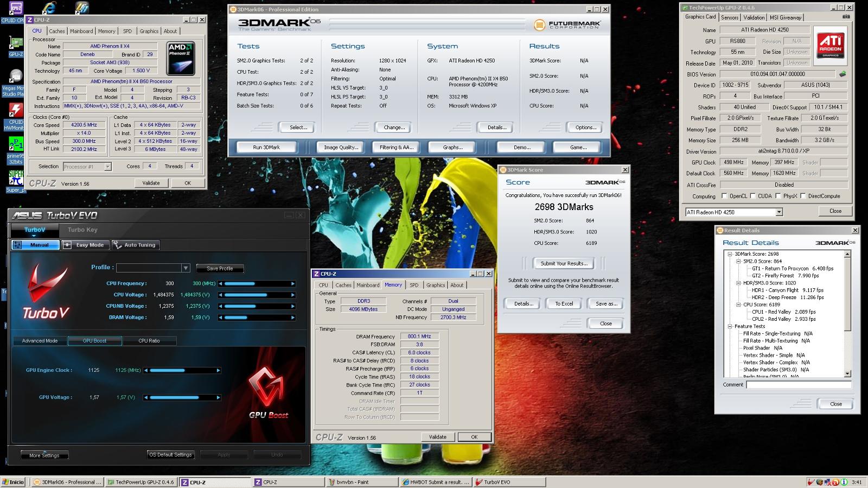Click the GPU-Z screenshot camera icon
The image size is (868, 488).
pos(846,17)
